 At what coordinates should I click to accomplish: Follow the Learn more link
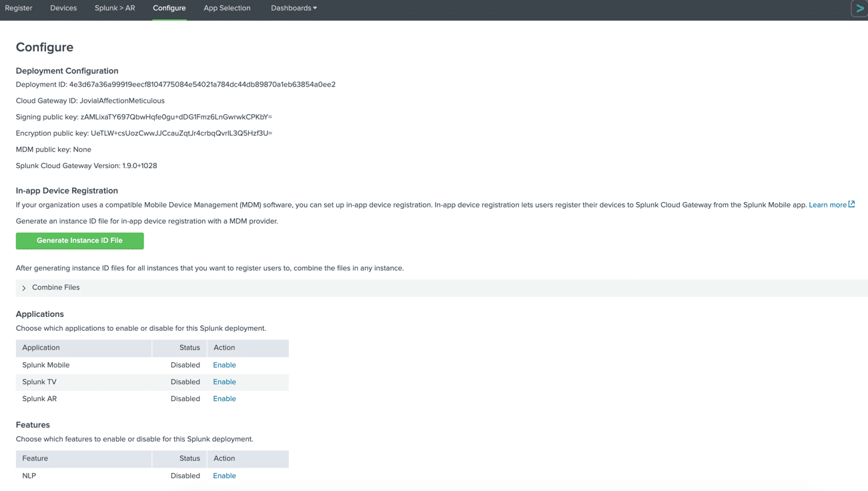[x=827, y=205]
